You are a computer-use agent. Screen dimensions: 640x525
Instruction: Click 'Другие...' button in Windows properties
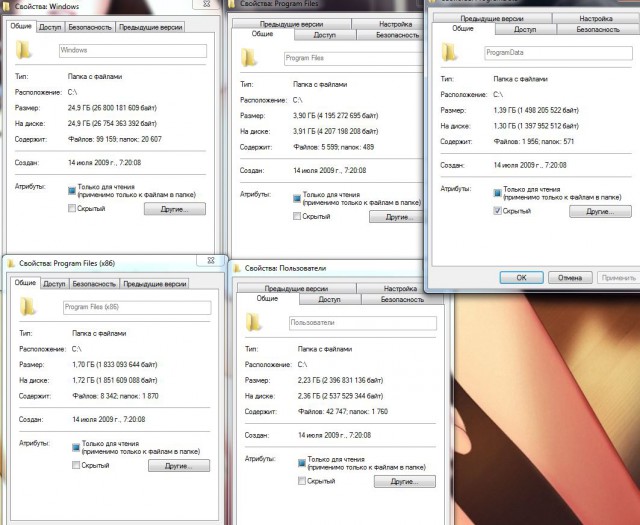click(x=175, y=209)
